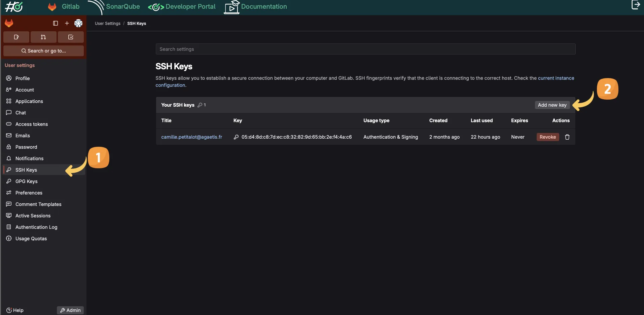644x315 pixels.
Task: Open the to-do list checkmark icon
Action: 71,37
